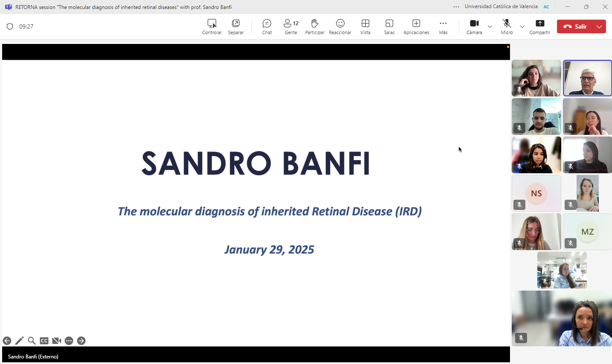Open the Reaccionar emoji menu
This screenshot has height=364, width=612.
(340, 26)
